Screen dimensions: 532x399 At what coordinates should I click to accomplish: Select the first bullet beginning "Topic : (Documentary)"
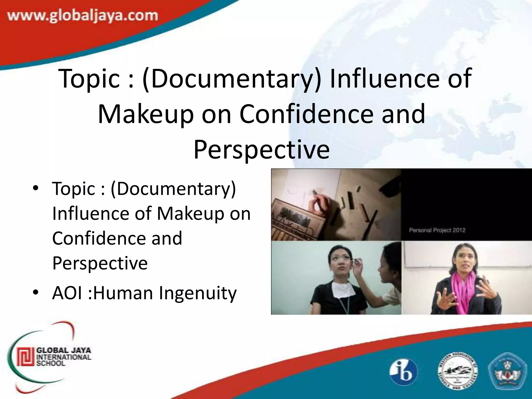pos(151,225)
